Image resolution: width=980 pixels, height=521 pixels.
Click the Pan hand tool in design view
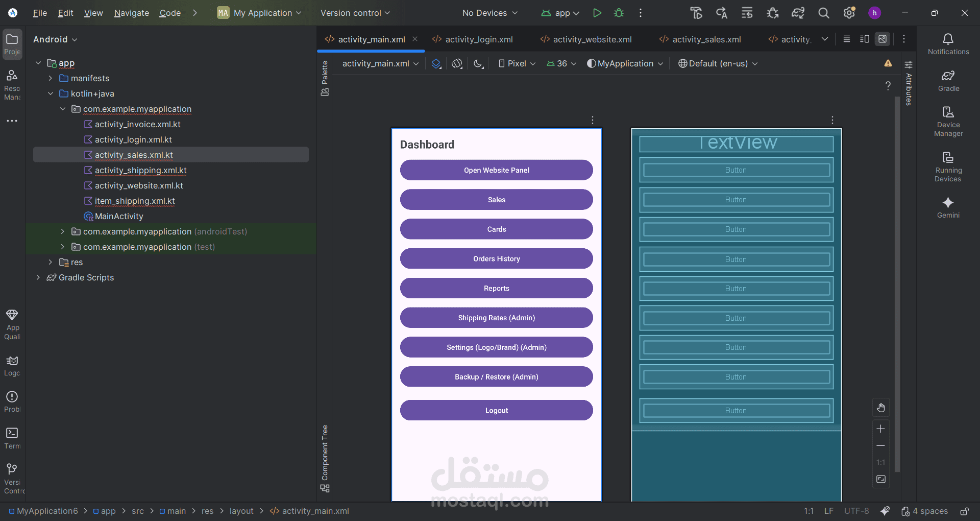pyautogui.click(x=880, y=408)
